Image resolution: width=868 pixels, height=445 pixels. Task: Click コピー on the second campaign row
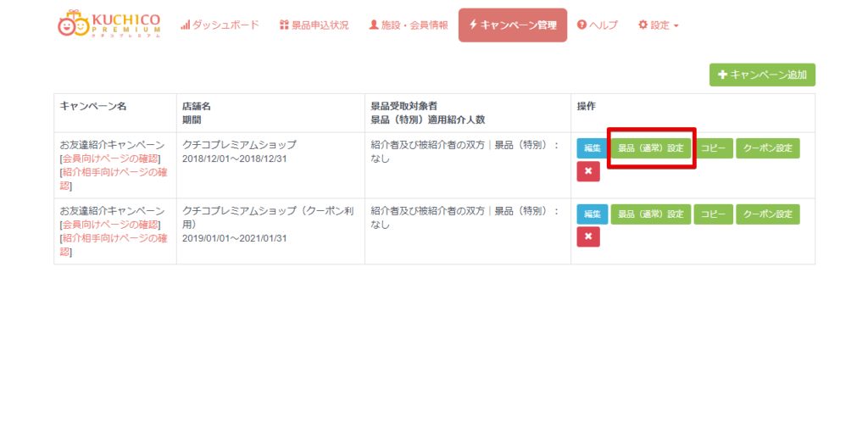click(713, 214)
